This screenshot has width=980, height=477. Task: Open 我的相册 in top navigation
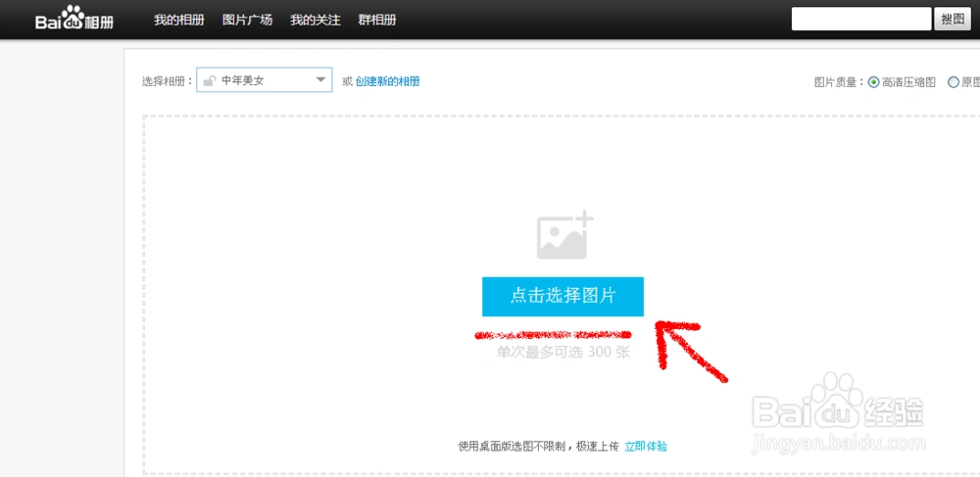[178, 21]
